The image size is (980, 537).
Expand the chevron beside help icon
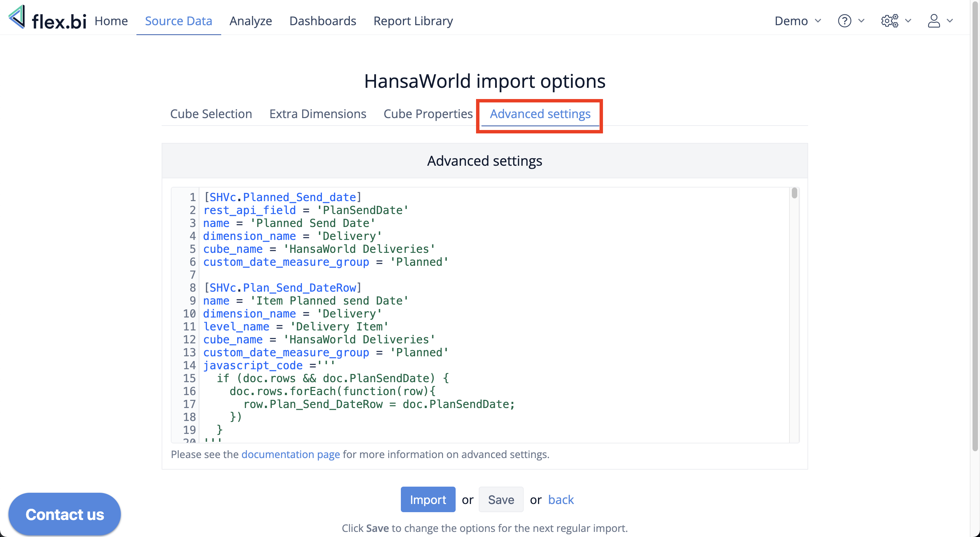coord(861,20)
